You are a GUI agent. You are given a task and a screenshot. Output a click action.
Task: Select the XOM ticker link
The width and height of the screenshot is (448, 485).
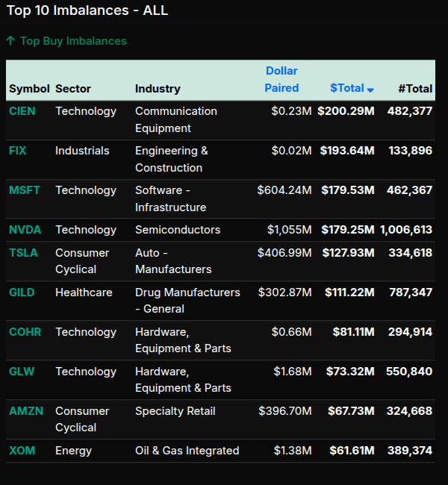point(22,451)
